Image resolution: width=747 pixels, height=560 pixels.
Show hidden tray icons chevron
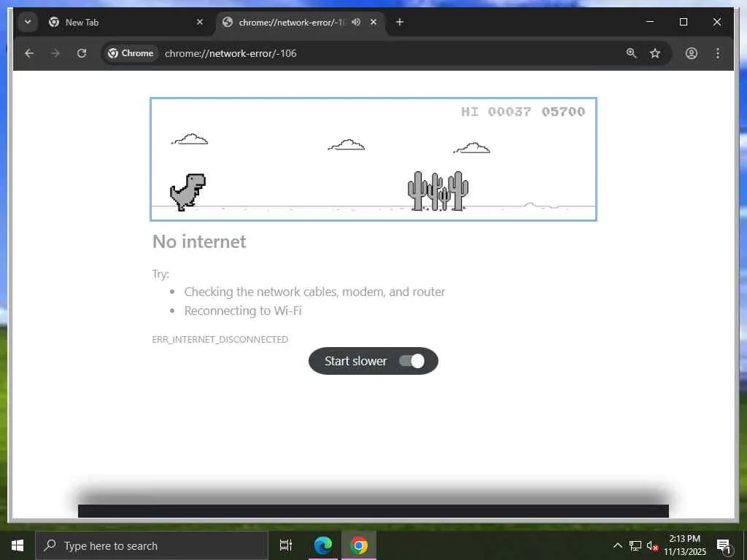point(617,545)
